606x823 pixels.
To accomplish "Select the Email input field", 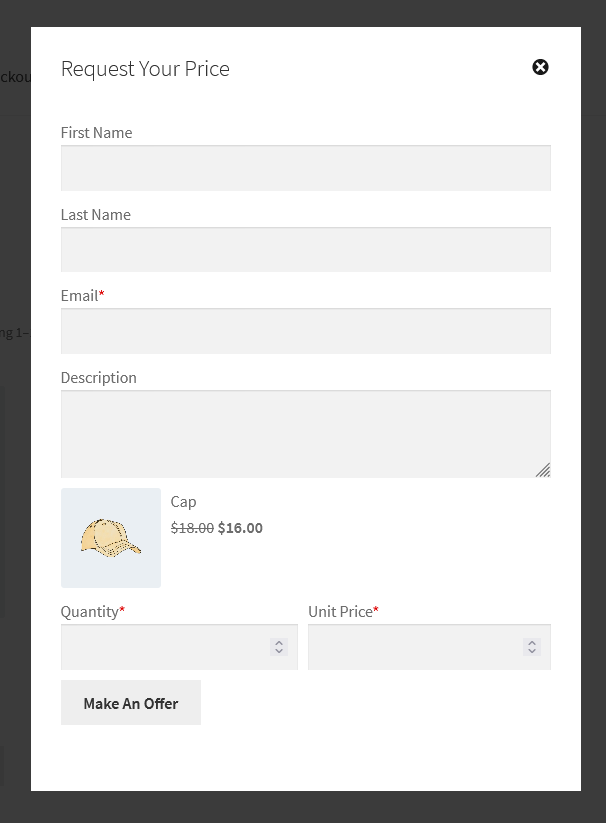I will point(305,331).
